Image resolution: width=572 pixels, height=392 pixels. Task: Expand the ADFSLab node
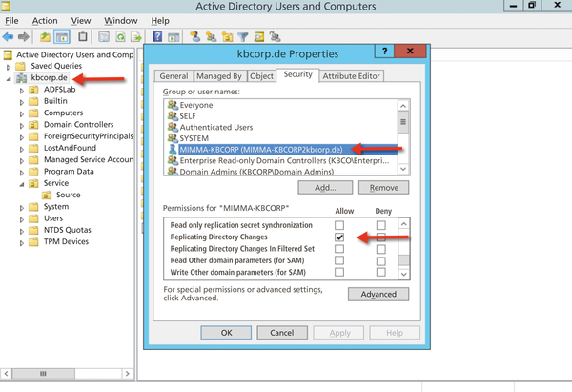tap(22, 91)
